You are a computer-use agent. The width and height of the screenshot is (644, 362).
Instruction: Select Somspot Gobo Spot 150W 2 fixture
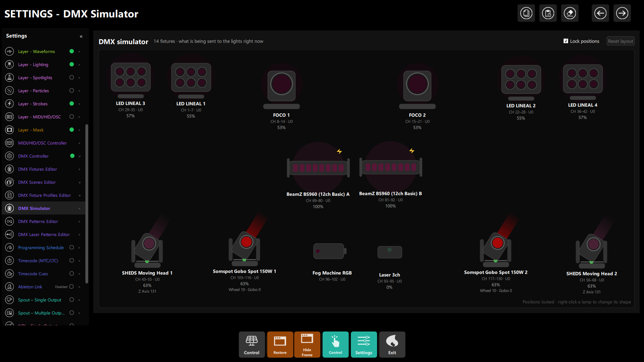[496, 250]
